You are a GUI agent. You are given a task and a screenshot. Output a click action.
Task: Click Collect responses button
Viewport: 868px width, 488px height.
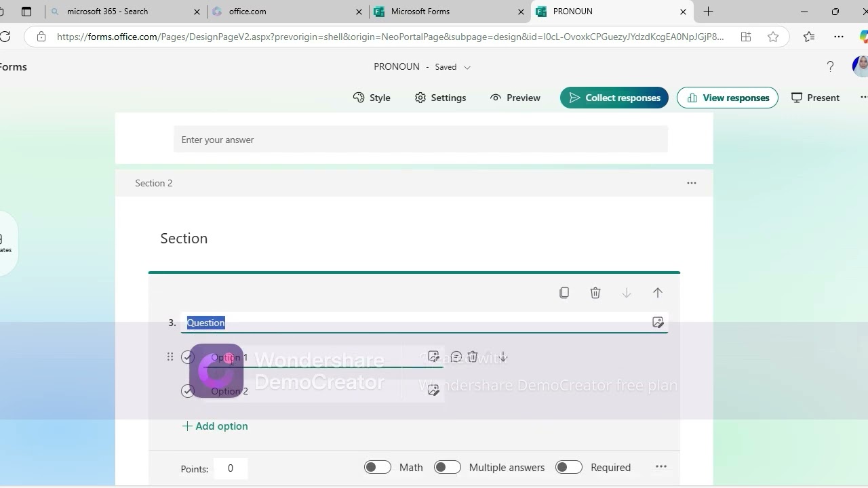pos(614,98)
